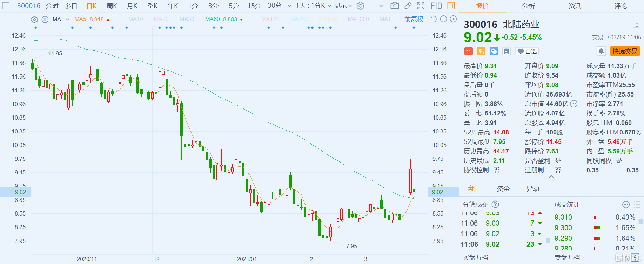Click current price 9.02 label on right axis
644x264 pixels.
[443, 192]
